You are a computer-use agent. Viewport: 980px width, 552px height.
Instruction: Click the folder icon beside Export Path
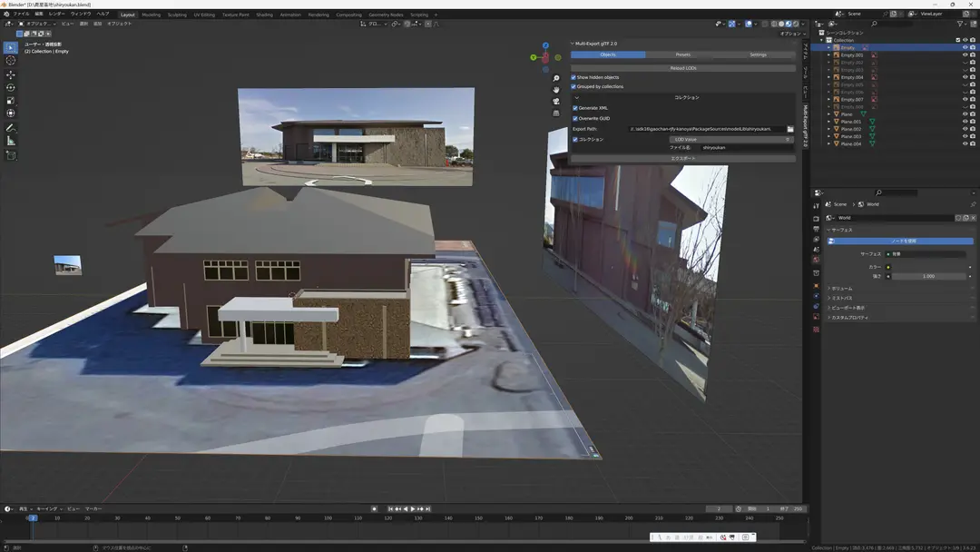[790, 129]
